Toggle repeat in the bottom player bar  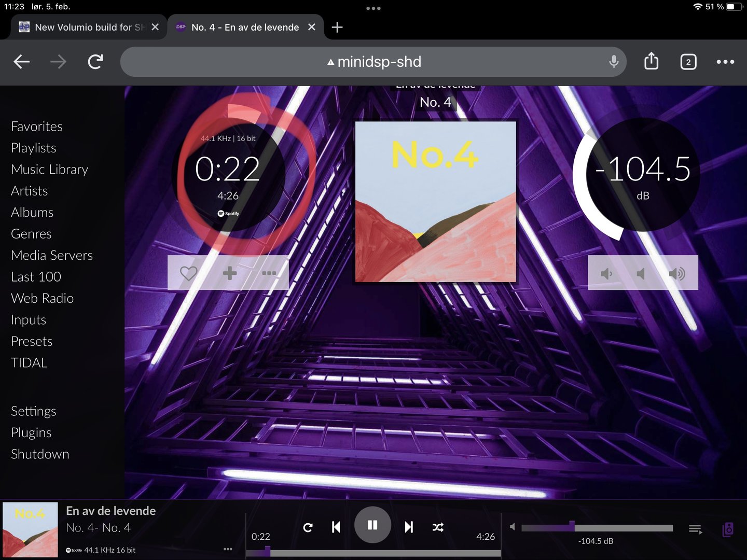point(308,527)
